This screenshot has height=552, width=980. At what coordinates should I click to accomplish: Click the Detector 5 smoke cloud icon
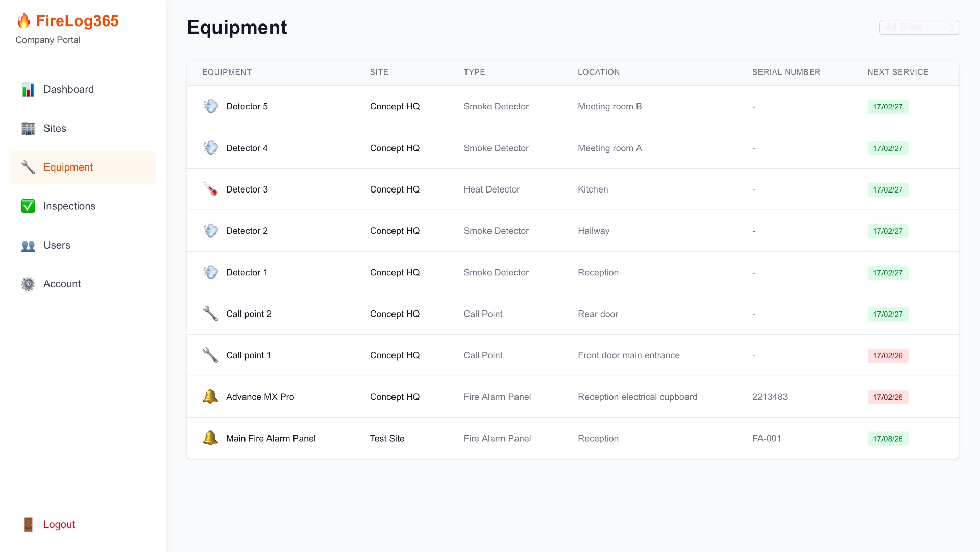tap(210, 106)
